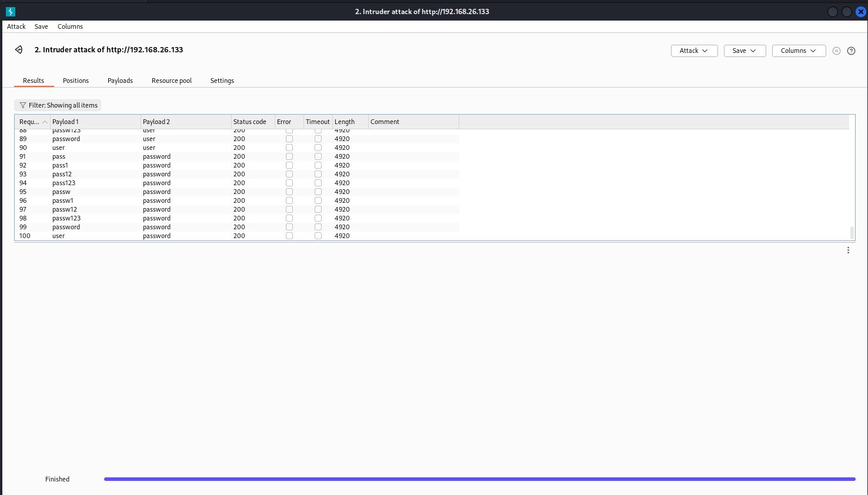The width and height of the screenshot is (868, 495).
Task: Click the Burp Suite logo icon
Action: coord(11,11)
